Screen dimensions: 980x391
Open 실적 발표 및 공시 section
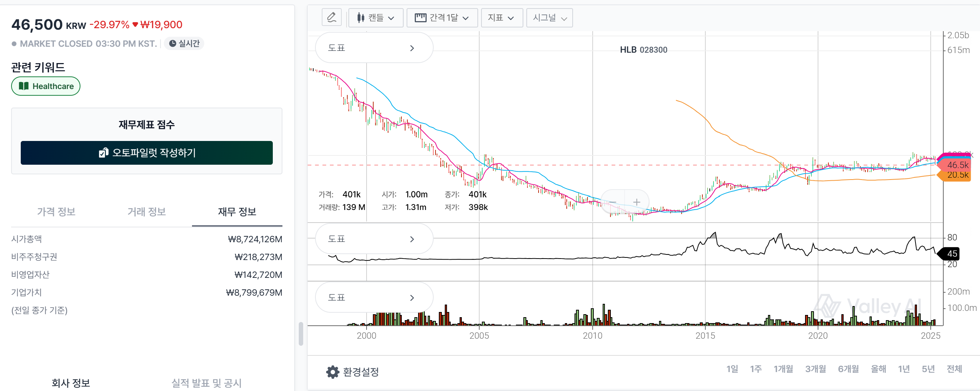(206, 382)
